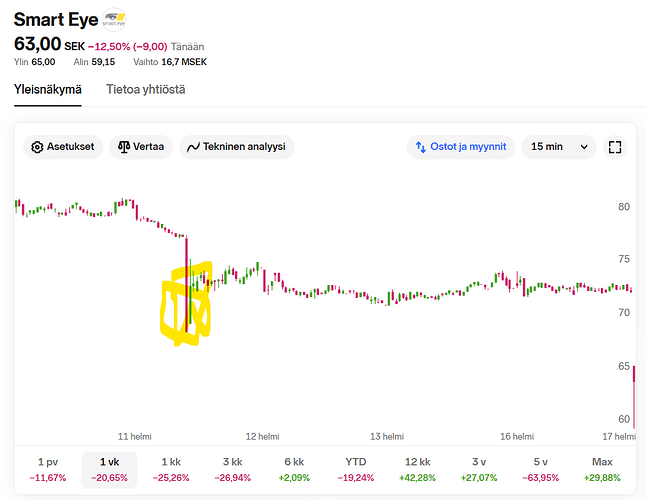The height and width of the screenshot is (500, 646).
Task: Click the 12 helmi date marker
Action: point(262,437)
